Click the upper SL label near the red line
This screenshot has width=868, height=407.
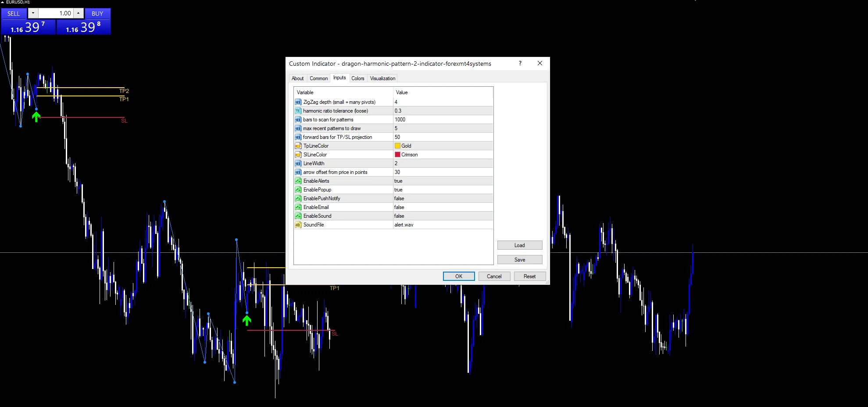(x=125, y=120)
